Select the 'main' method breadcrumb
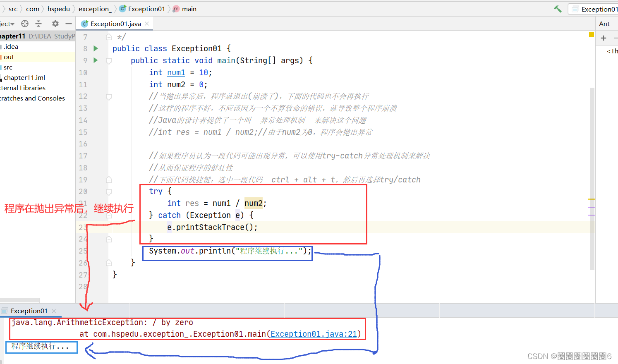 (x=184, y=9)
